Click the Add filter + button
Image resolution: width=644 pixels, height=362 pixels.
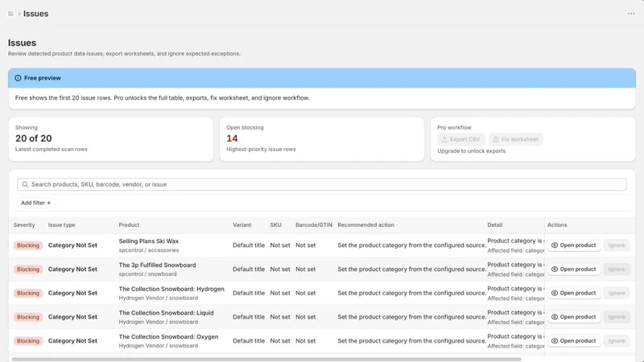[36, 203]
